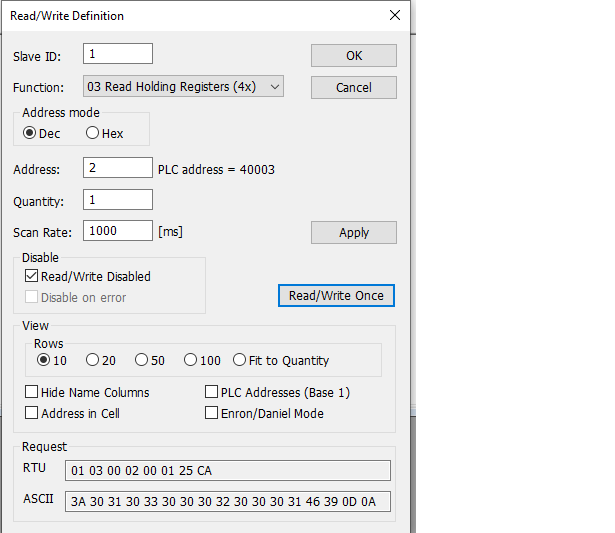Check PLC Addresses (Base 1) option
615x533 pixels.
(x=212, y=393)
